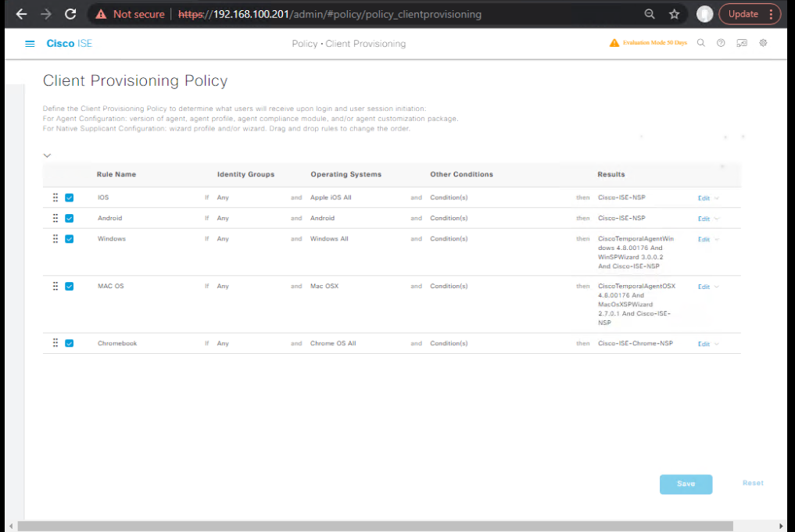Reload the ISE admin page

70,14
